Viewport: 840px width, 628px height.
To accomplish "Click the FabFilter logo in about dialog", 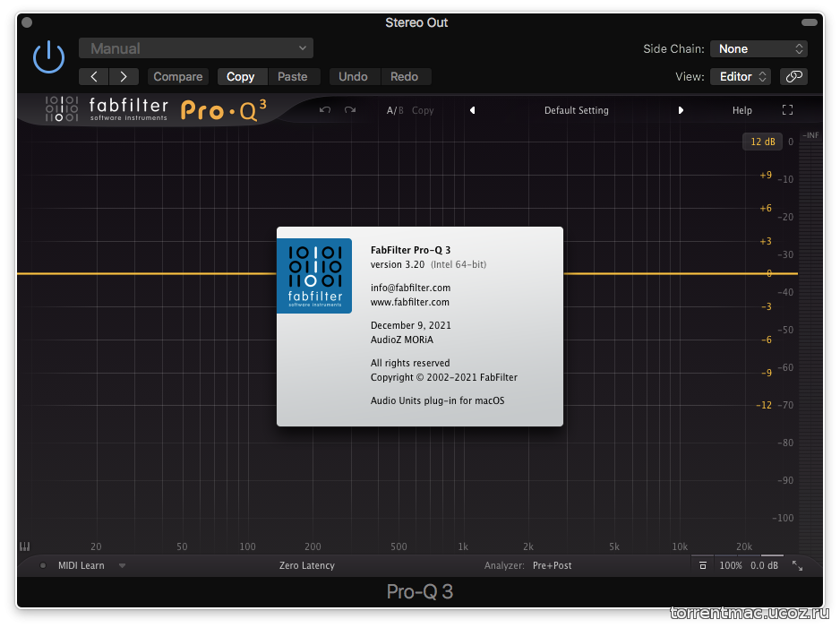I will click(314, 276).
